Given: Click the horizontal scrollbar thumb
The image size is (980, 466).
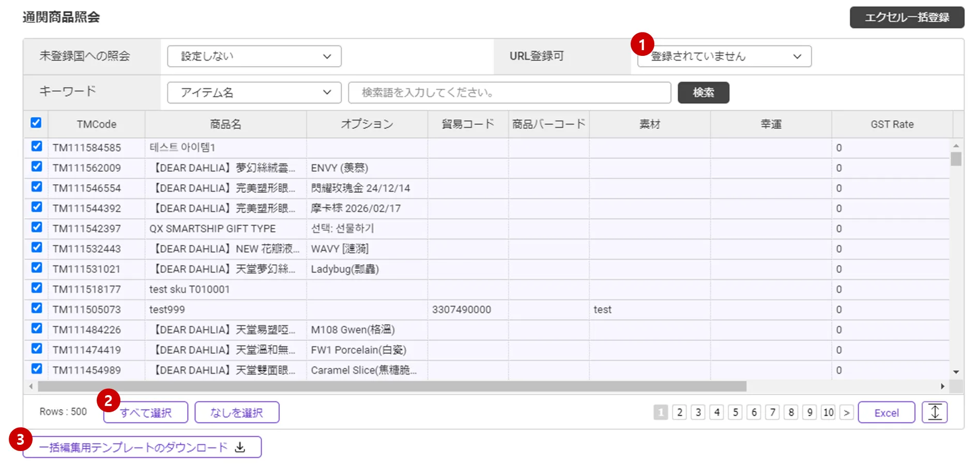Looking at the screenshot, I should click(x=392, y=386).
